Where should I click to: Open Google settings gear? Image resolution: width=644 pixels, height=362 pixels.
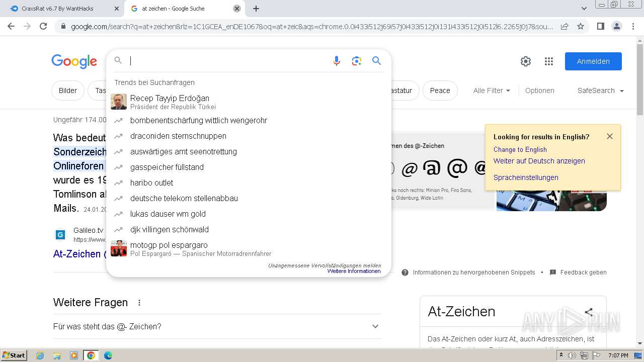pos(526,61)
